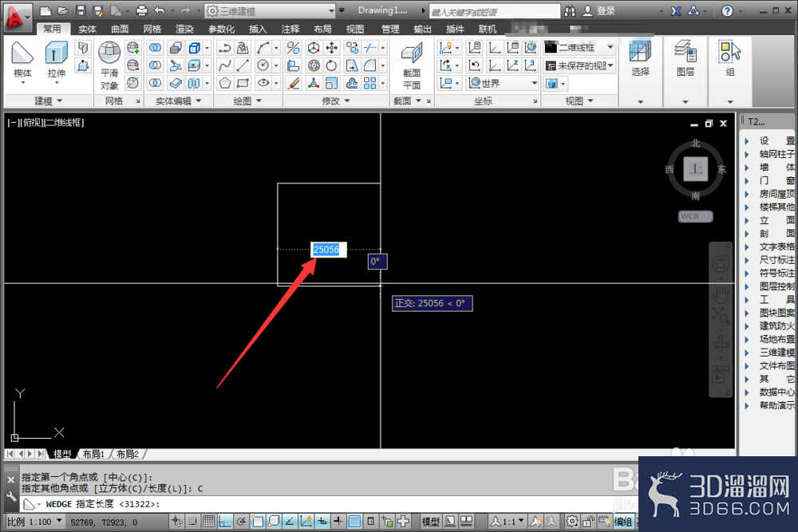The image size is (798, 532).
Task: Switch to the 渲染 ribbon tab
Action: coord(184,30)
